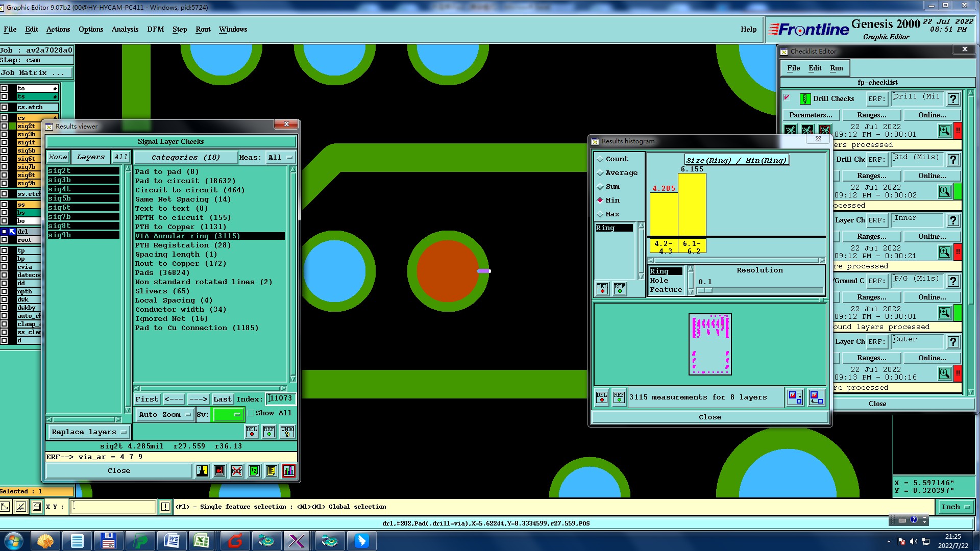Click magnifier results icon for Drill Checks
Viewport: 980px width, 551px height.
(945, 131)
